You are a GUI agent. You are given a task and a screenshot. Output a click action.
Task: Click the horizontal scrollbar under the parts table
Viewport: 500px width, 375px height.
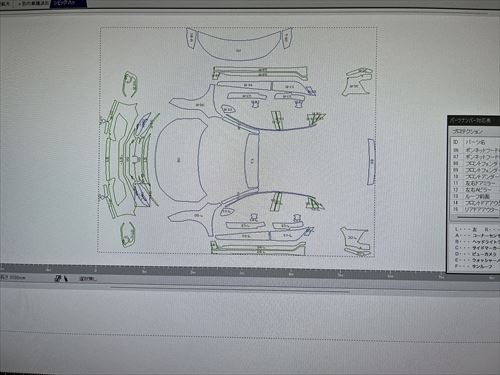pyautogui.click(x=478, y=218)
